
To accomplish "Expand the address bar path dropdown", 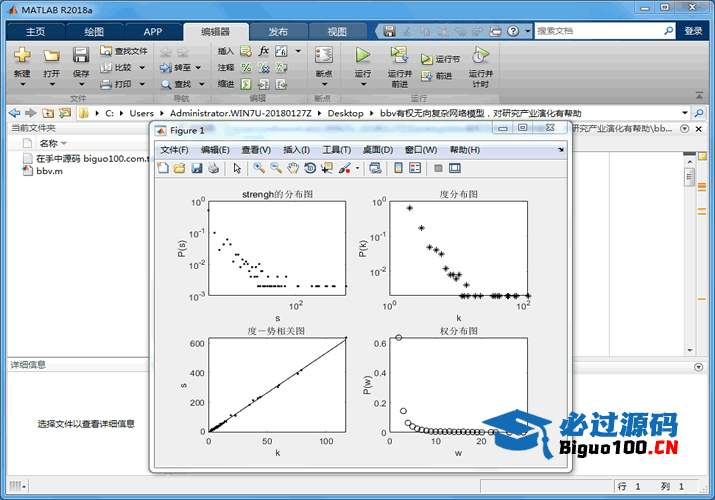I will [x=684, y=113].
